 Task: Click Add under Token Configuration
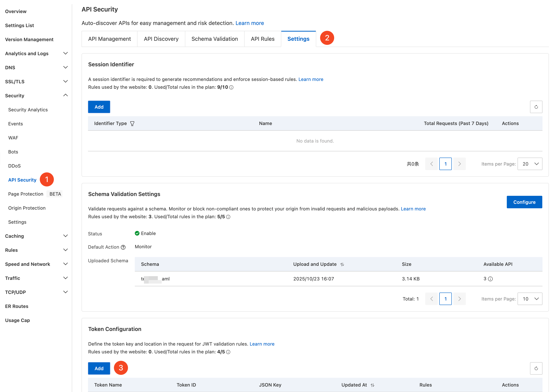tap(99, 368)
